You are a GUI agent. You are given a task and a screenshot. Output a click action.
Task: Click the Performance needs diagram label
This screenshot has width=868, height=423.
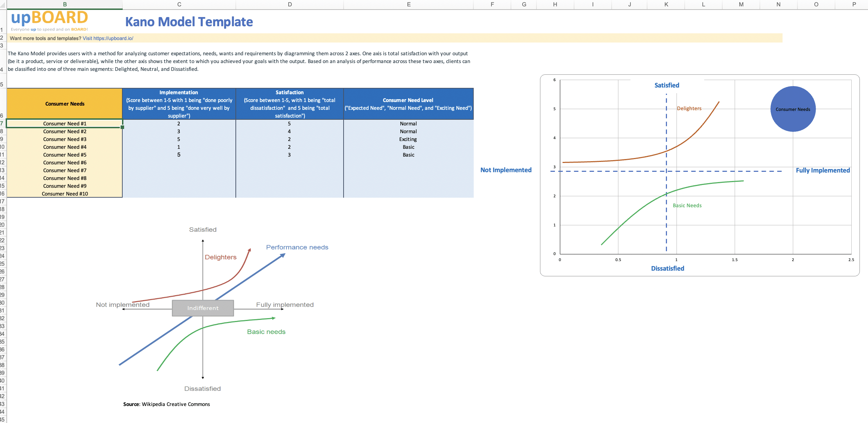[297, 247]
